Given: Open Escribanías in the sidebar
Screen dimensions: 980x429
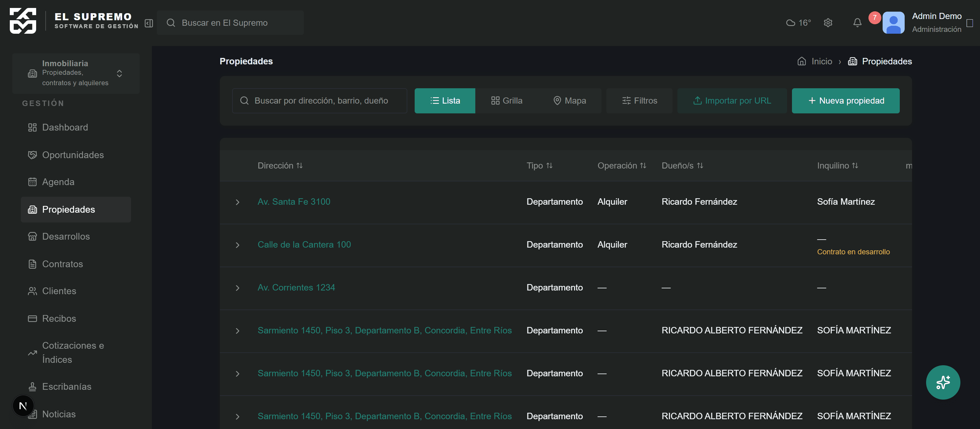Looking at the screenshot, I should [x=76, y=386].
